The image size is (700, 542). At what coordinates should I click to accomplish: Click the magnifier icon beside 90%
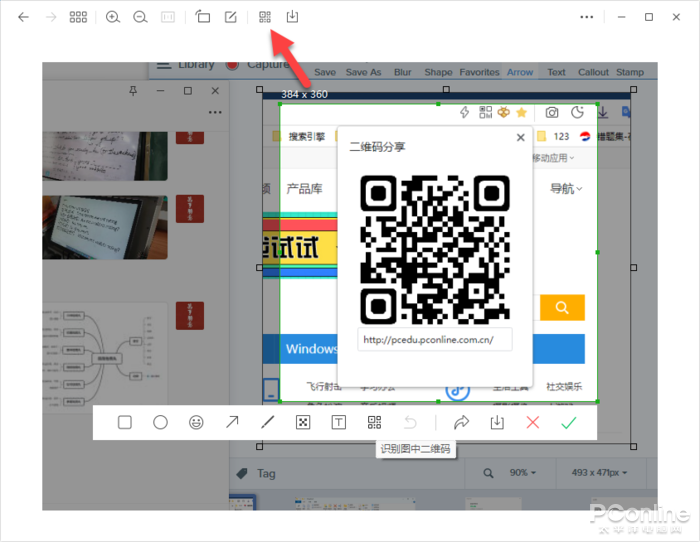488,473
